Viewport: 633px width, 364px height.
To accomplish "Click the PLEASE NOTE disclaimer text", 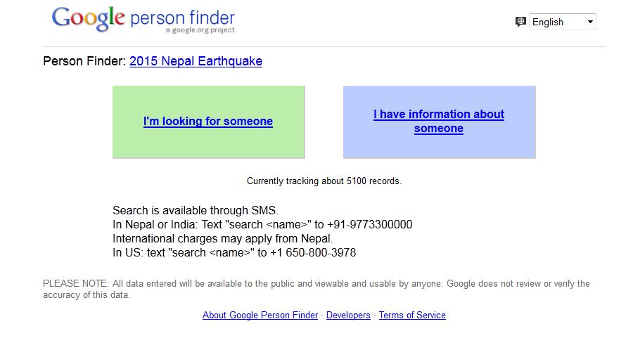I will coord(316,284).
